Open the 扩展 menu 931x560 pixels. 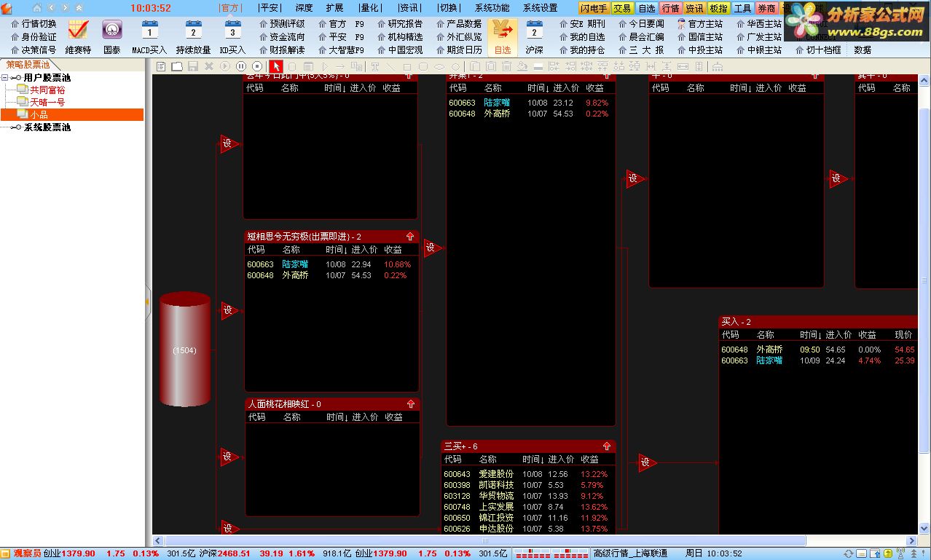coord(334,8)
